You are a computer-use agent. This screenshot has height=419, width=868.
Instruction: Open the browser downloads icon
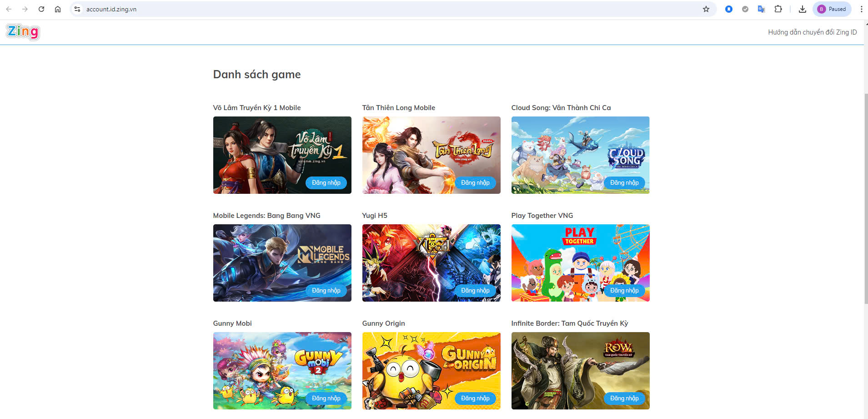click(803, 9)
